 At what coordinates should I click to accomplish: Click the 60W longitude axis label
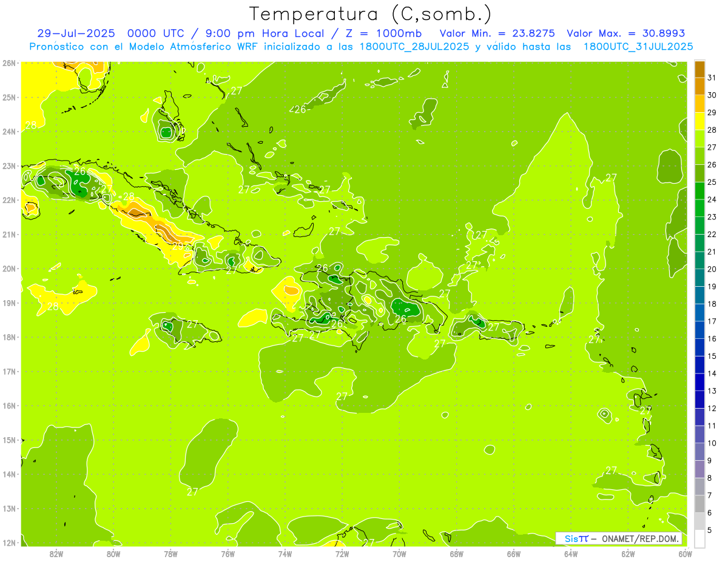click(x=685, y=554)
